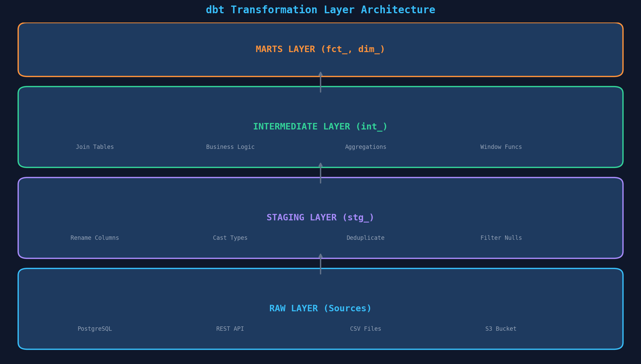Click the dbt Transformation Layer Architecture title
Screen dimensions: 641x364
(320, 9)
